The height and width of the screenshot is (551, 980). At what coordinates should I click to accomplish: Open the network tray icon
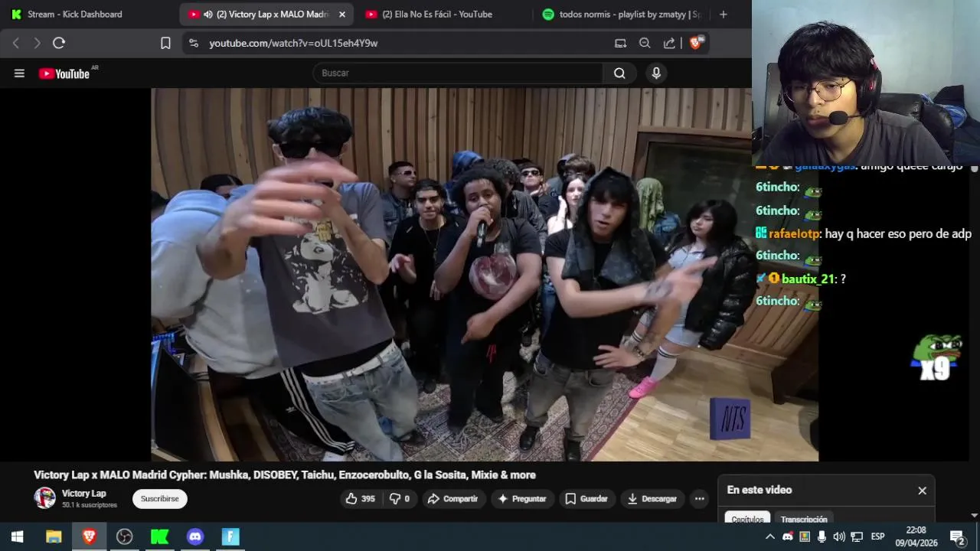[x=857, y=536]
